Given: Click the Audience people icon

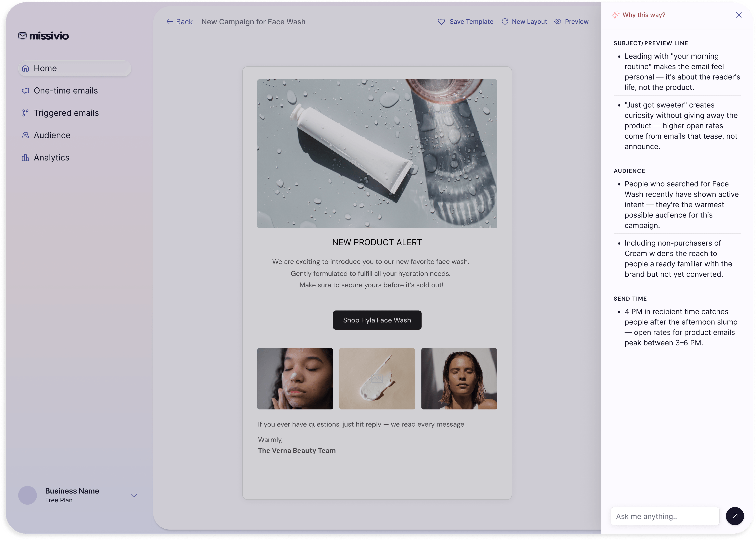Looking at the screenshot, I should coord(25,135).
